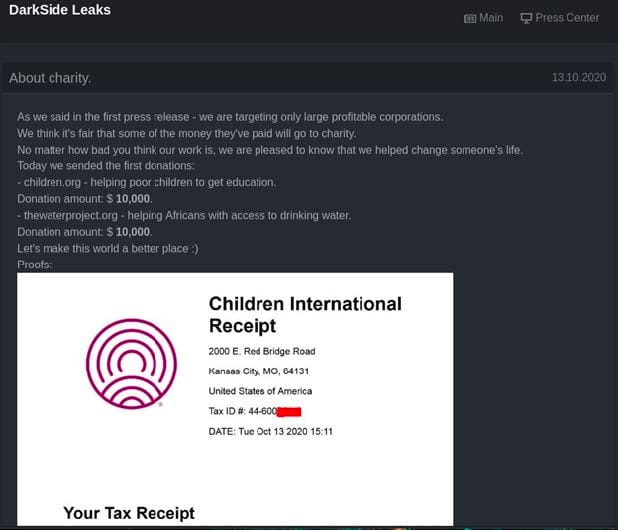The image size is (618, 530).
Task: Click the receipt DATE line
Action: (x=270, y=431)
